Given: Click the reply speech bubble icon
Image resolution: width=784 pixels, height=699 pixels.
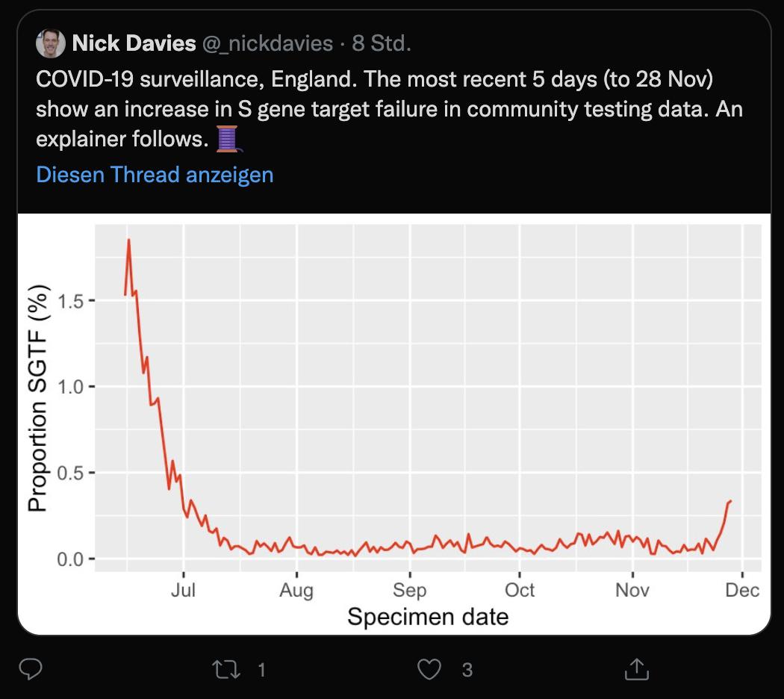Looking at the screenshot, I should pos(31,669).
